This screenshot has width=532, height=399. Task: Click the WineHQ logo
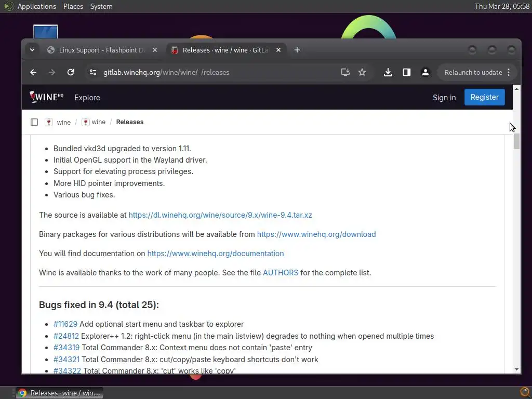coord(46,97)
